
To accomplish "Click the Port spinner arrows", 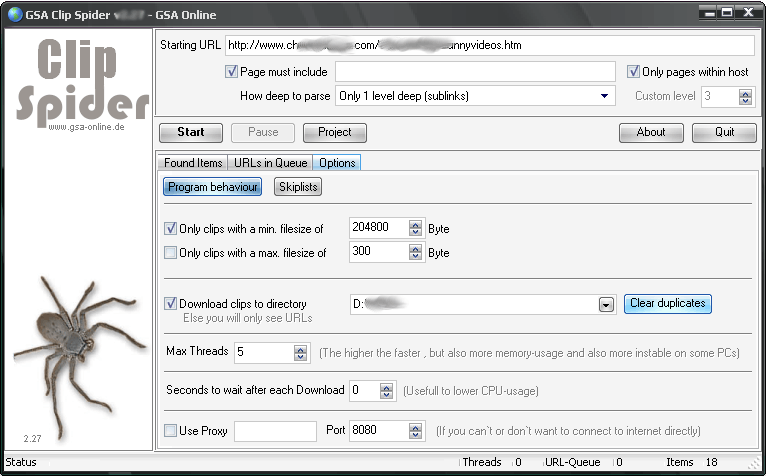I will point(415,431).
